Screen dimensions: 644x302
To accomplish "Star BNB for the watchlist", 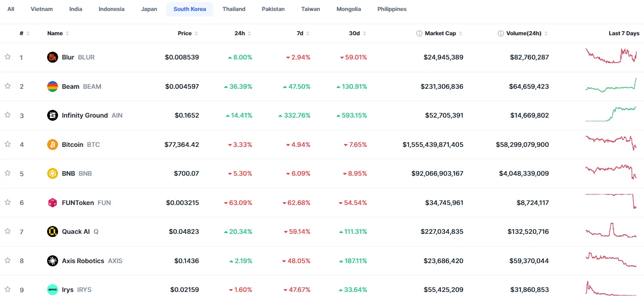I will 7,173.
